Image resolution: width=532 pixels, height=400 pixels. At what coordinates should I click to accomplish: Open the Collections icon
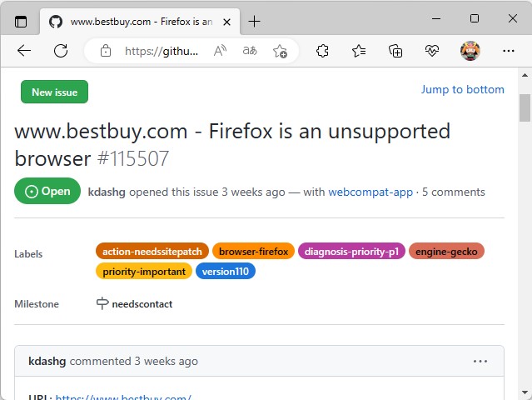[x=395, y=51]
